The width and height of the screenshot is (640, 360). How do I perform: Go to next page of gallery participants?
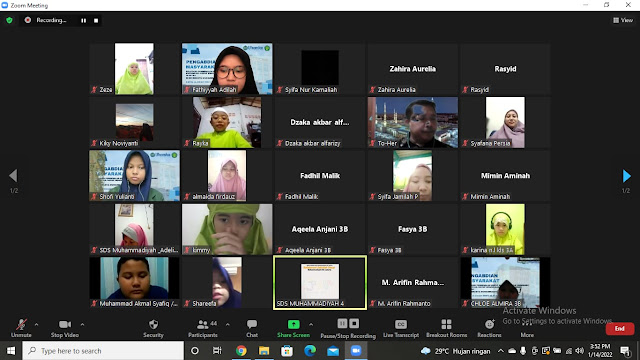(627, 176)
